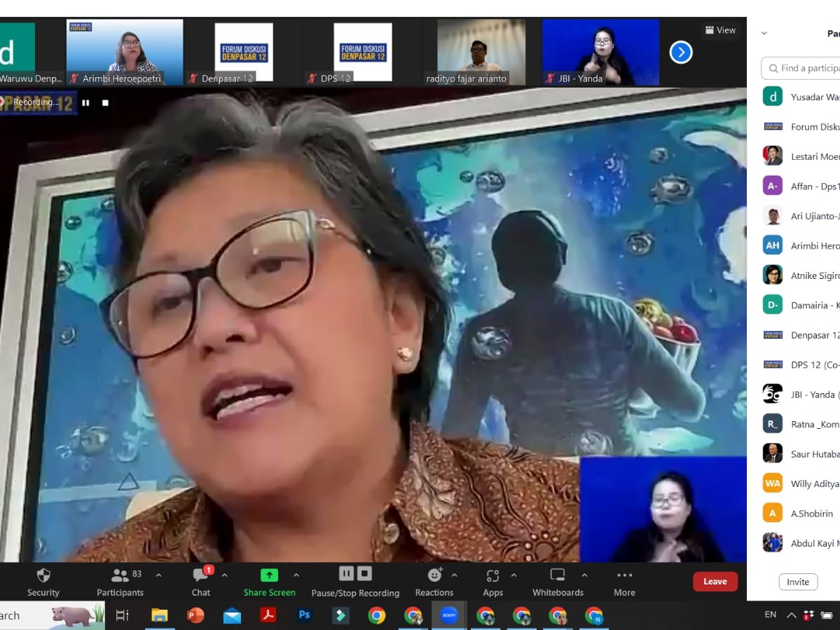Open the Reactions emoji icon
840x630 pixels.
coord(433,575)
